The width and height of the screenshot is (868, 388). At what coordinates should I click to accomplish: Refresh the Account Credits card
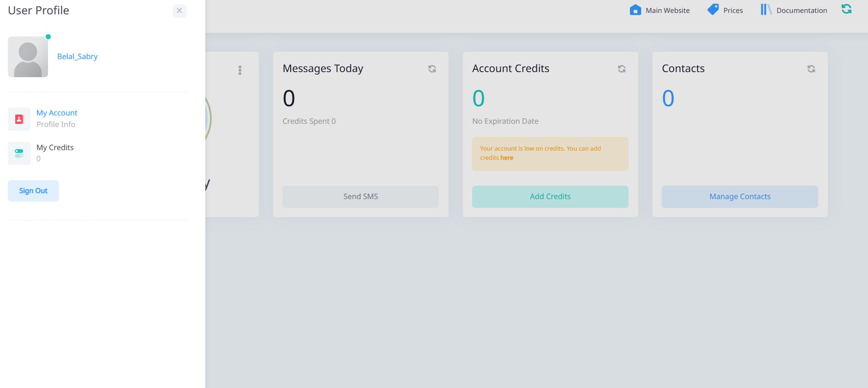click(x=622, y=69)
